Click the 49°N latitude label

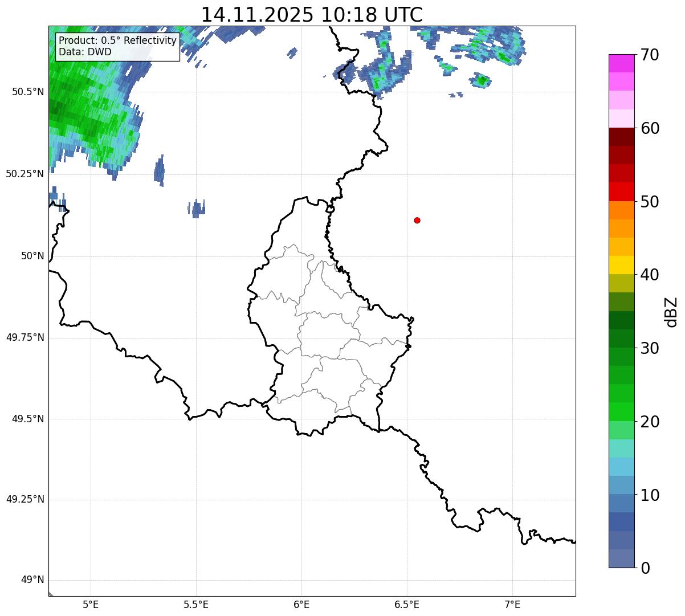click(33, 580)
